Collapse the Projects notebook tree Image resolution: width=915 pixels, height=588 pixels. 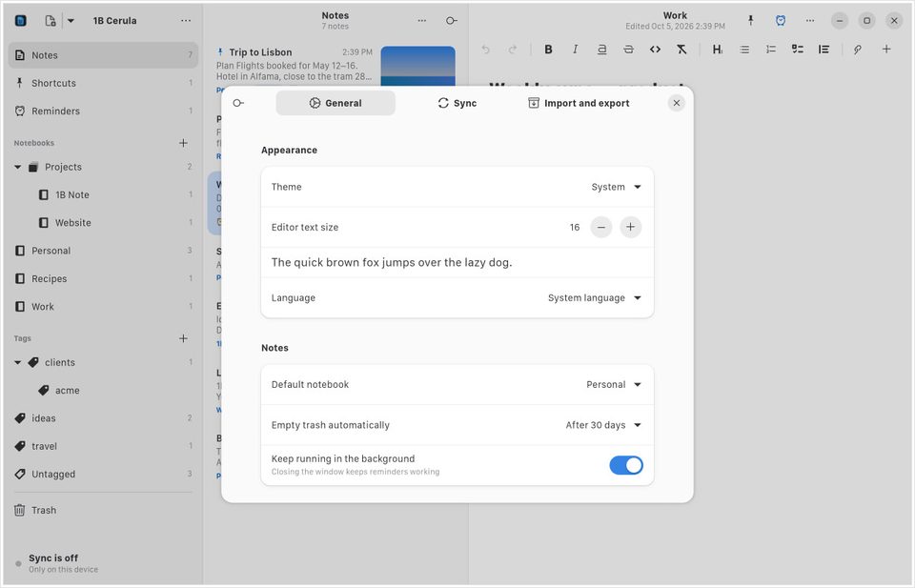click(17, 167)
